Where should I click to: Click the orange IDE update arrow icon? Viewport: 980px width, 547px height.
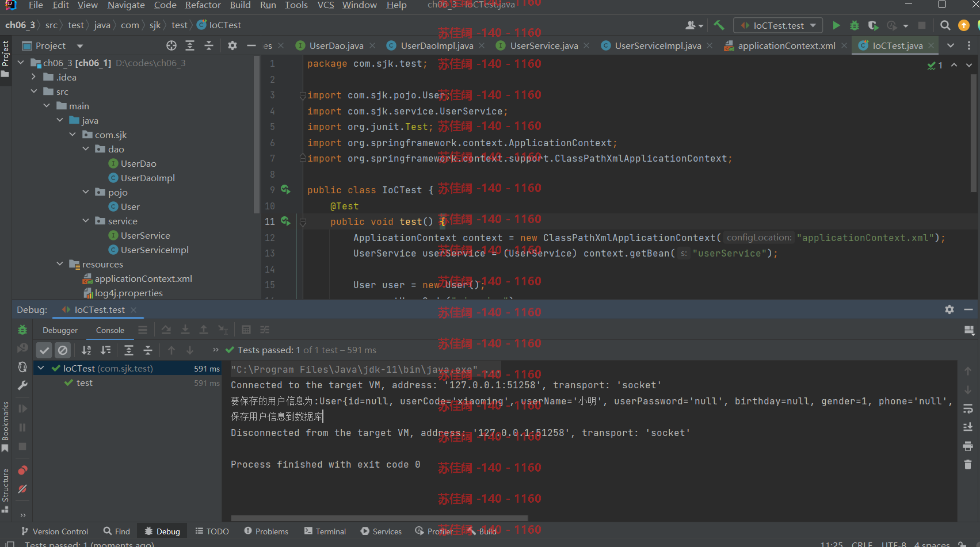click(964, 25)
